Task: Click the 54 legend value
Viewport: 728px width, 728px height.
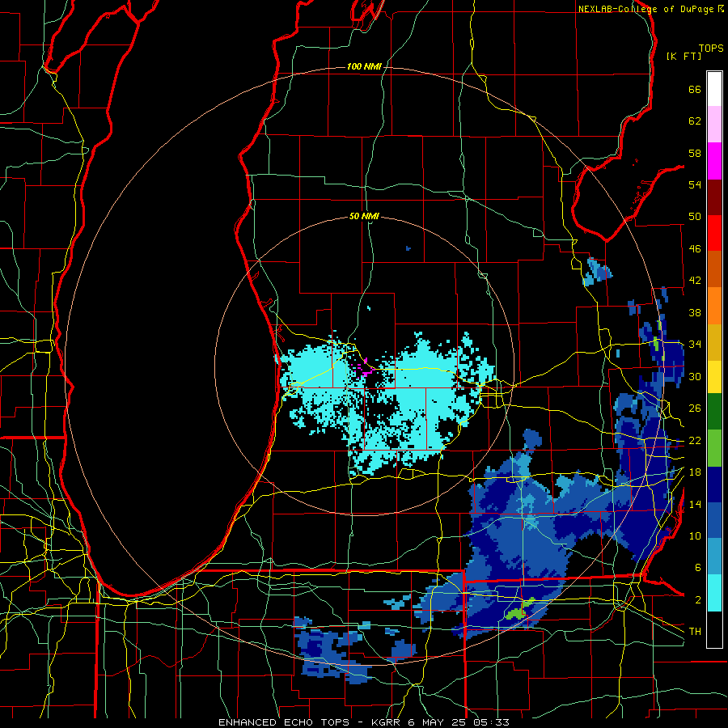Action: (695, 184)
